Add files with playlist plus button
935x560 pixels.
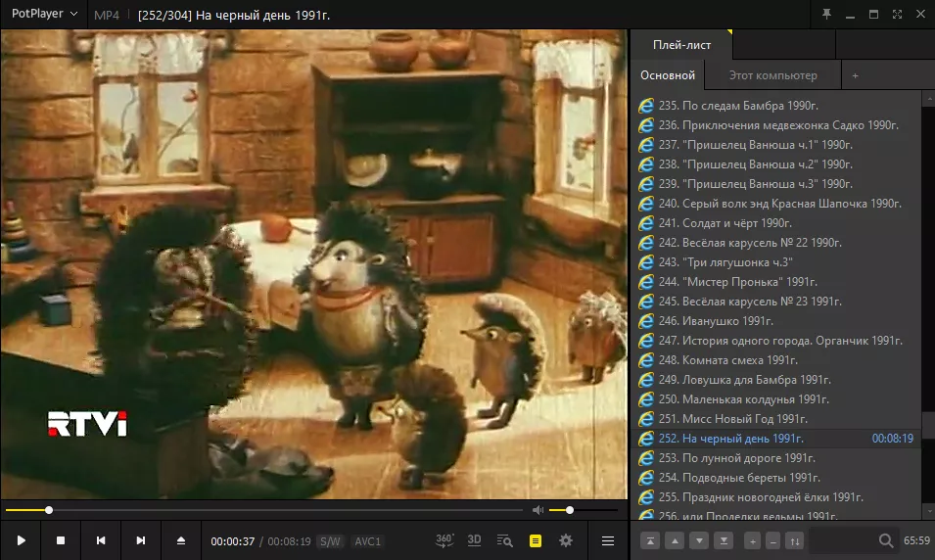(x=753, y=541)
